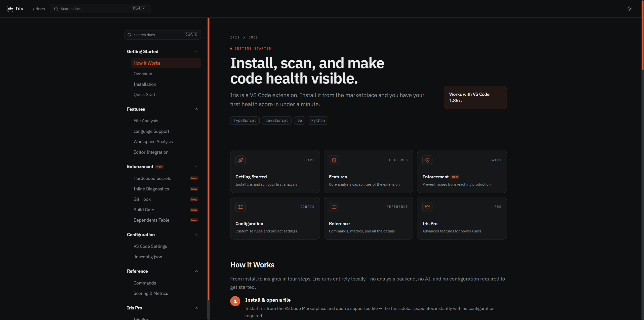The width and height of the screenshot is (644, 320).
Task: Click the Python language tag
Action: [x=318, y=121]
